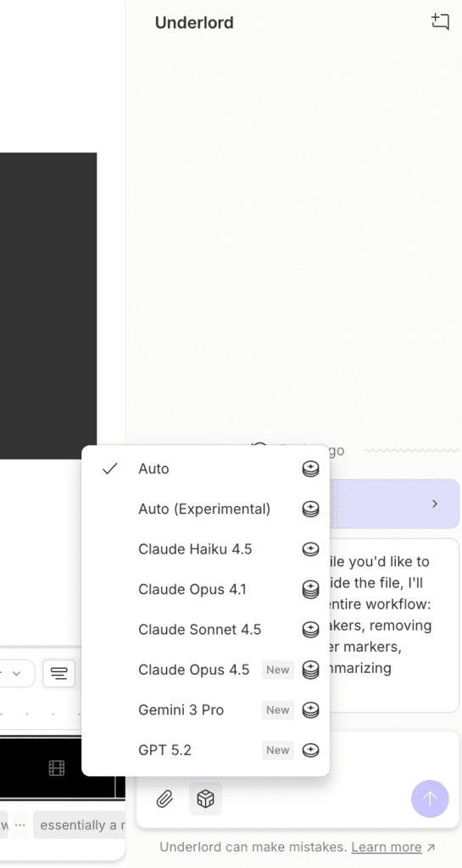Click credit icon beside GPT 5.2
This screenshot has width=462, height=868.
coord(310,750)
